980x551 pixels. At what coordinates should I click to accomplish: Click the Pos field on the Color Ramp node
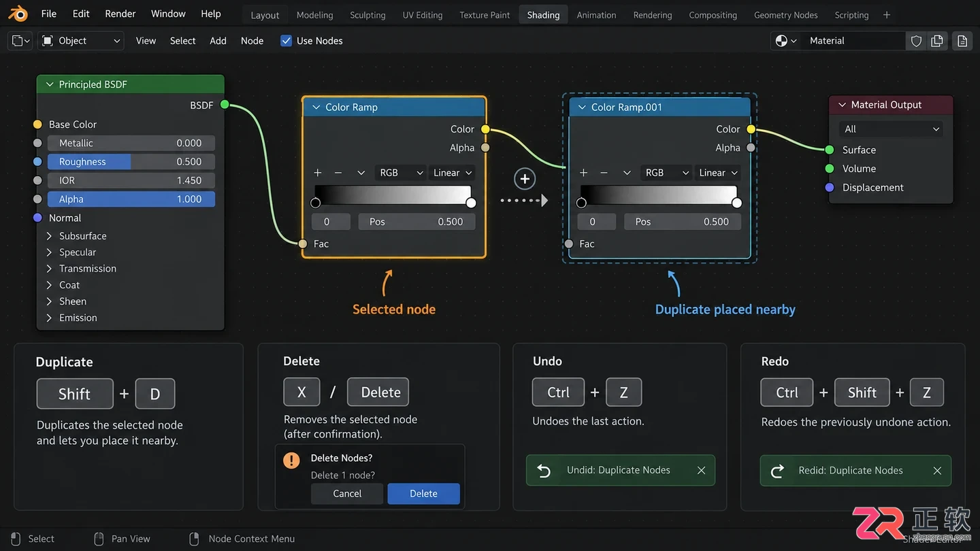point(416,222)
